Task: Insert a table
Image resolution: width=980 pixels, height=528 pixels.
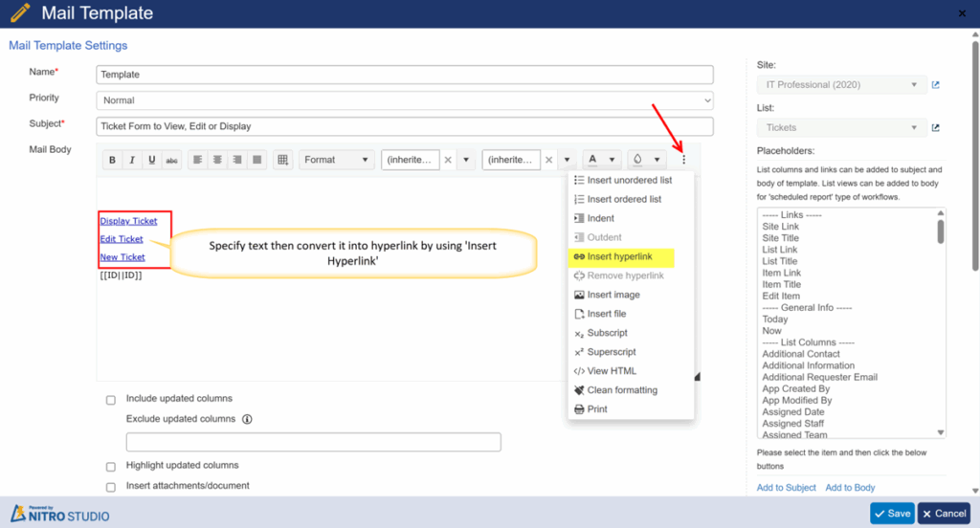Action: (x=282, y=160)
